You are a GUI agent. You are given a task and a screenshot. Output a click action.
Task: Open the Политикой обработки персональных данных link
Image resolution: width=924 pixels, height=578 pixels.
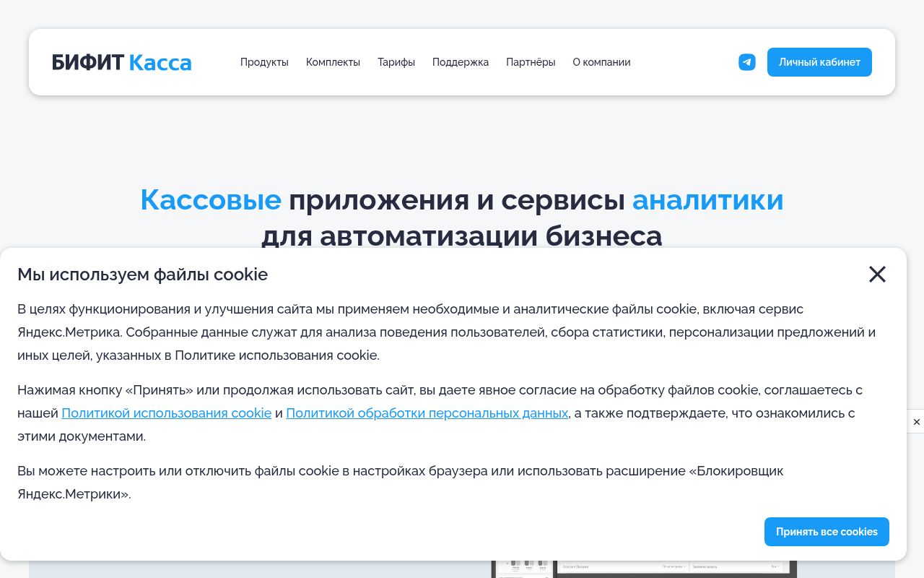point(427,413)
